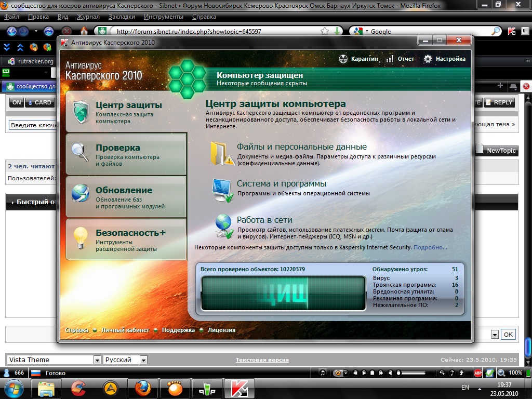This screenshot has height=399, width=532.
Task: Bookmark this page with the star
Action: pyautogui.click(x=325, y=31)
